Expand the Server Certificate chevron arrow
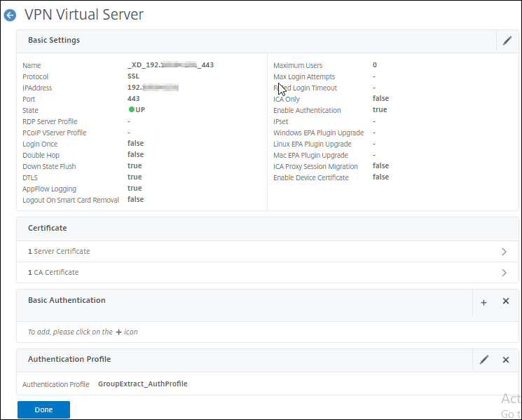This screenshot has height=420, width=522. (504, 252)
